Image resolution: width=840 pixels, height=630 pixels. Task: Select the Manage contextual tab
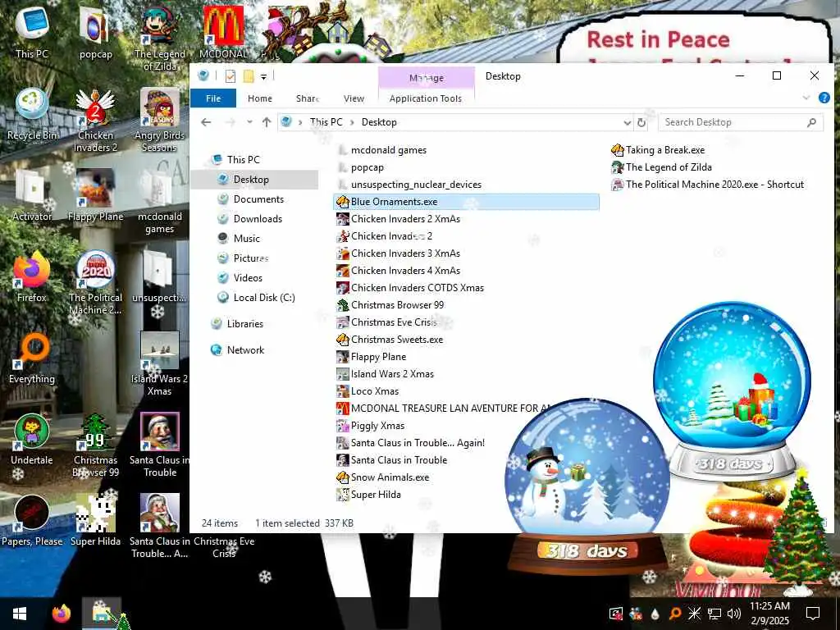point(427,78)
